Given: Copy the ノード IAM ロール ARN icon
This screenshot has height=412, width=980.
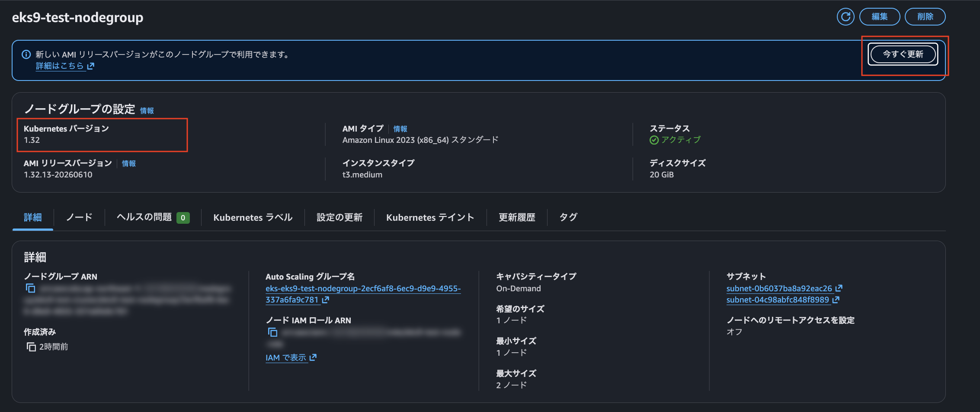Looking at the screenshot, I should [272, 332].
